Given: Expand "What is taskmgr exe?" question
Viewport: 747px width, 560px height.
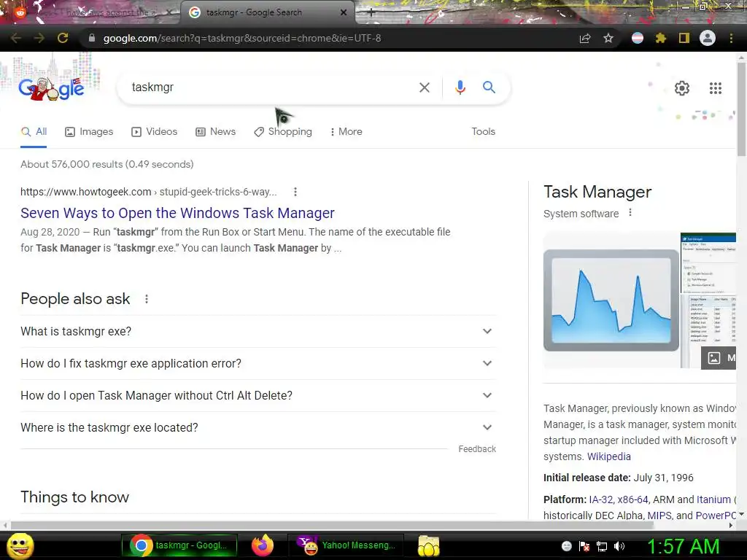Looking at the screenshot, I should (258, 332).
